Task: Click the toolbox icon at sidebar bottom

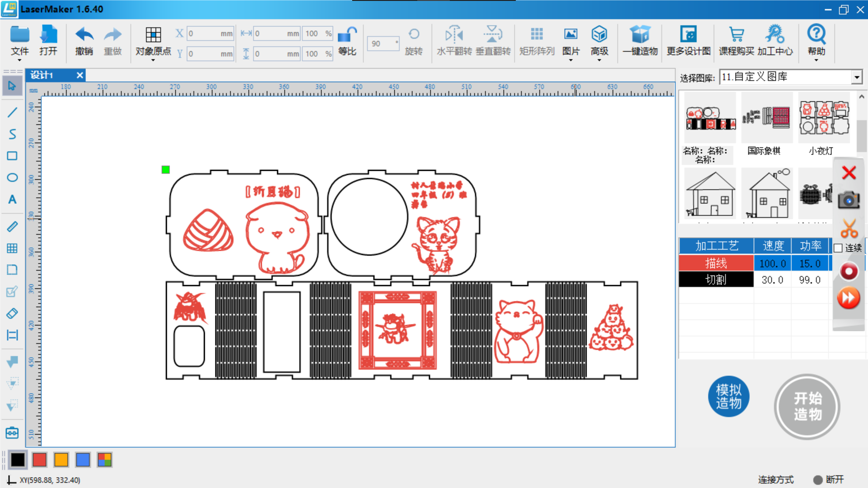Action: click(12, 432)
